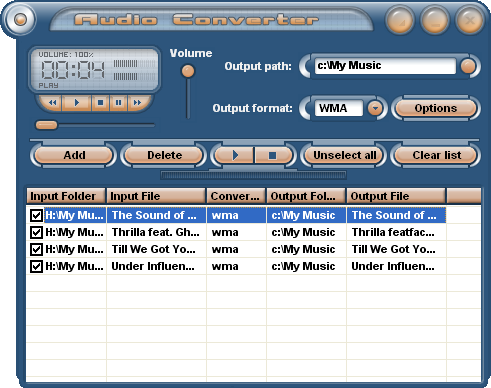Close the Audio Converter window
Viewport: 491px width, 388px height.
pos(470,20)
